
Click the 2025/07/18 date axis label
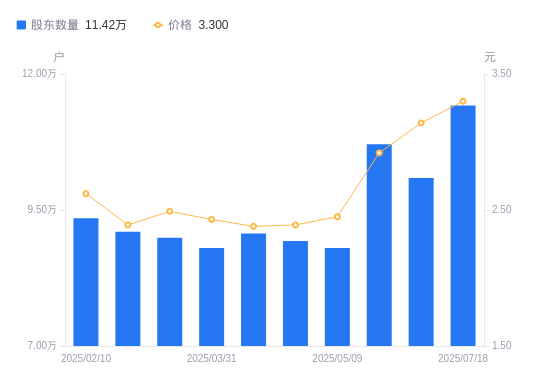point(463,358)
